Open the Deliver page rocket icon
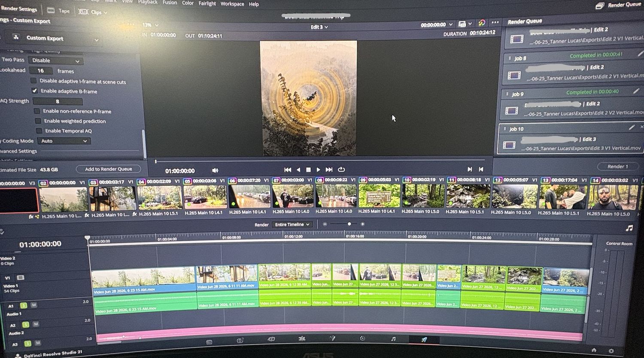This screenshot has width=644, height=358. 424,340
